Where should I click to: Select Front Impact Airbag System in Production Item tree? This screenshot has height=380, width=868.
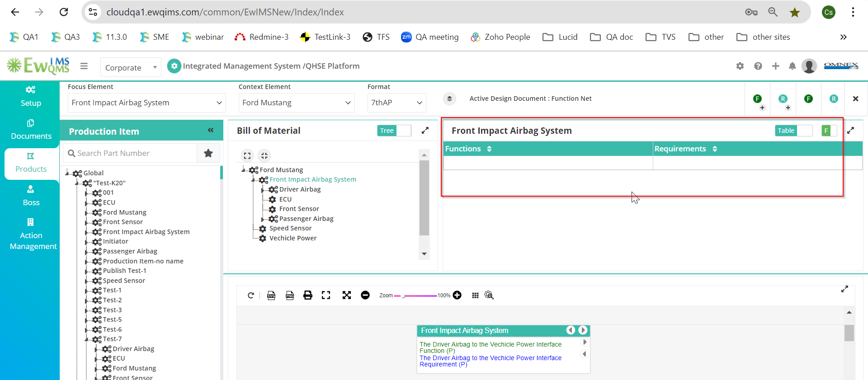[x=146, y=232]
